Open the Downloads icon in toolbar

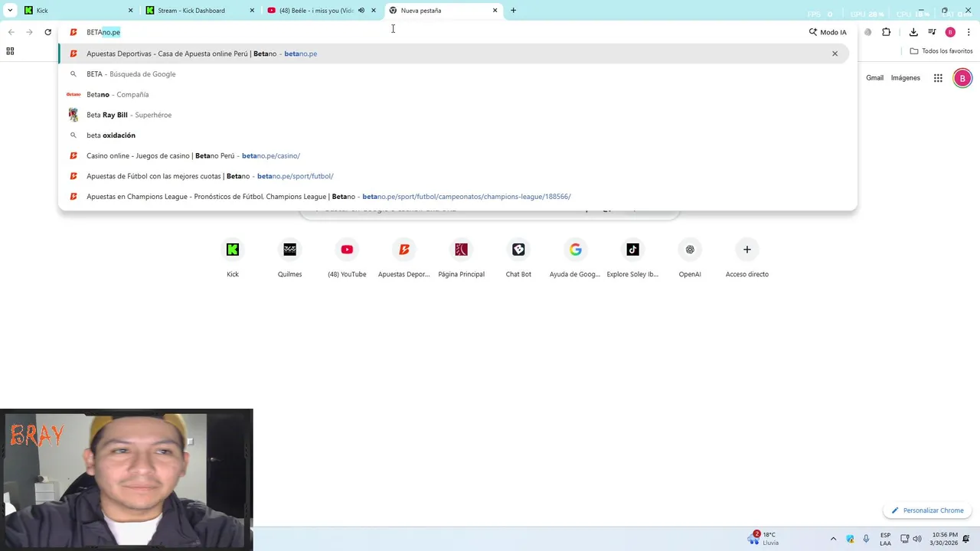[913, 32]
